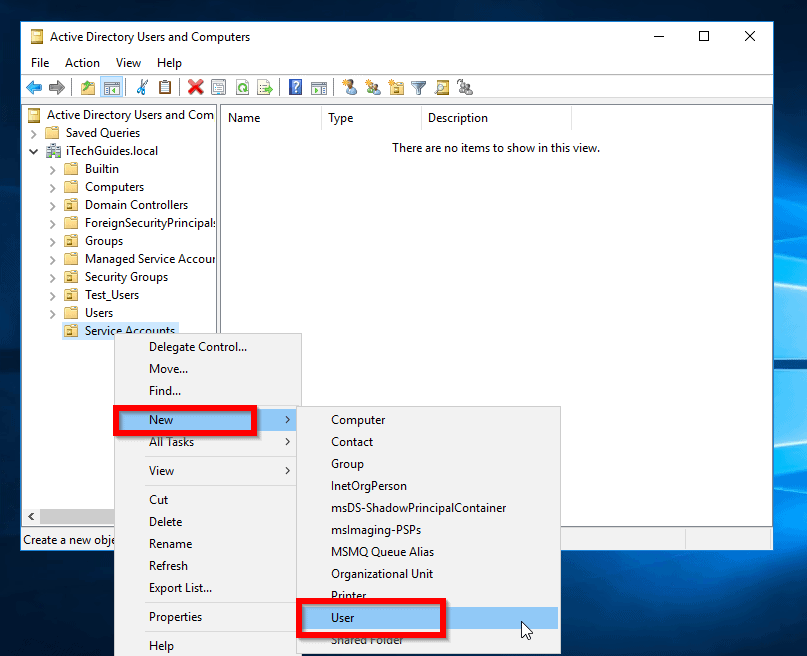Image resolution: width=807 pixels, height=656 pixels.
Task: Open the Action menu
Action: click(x=82, y=62)
